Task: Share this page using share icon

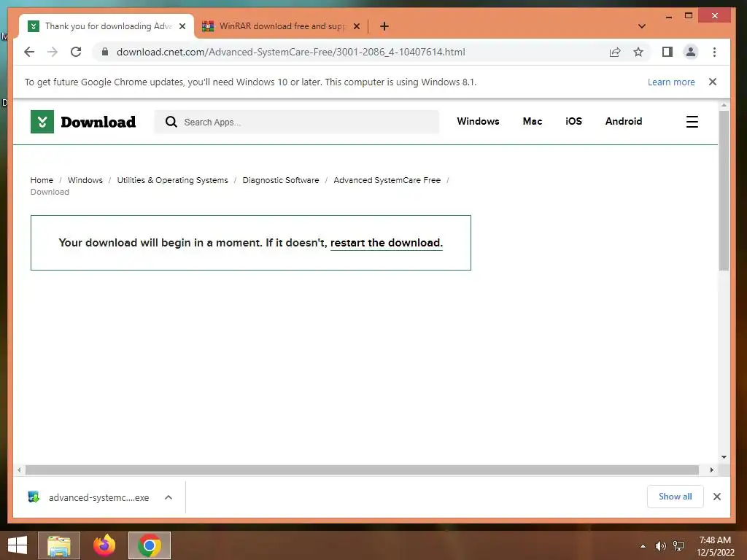Action: (x=615, y=52)
